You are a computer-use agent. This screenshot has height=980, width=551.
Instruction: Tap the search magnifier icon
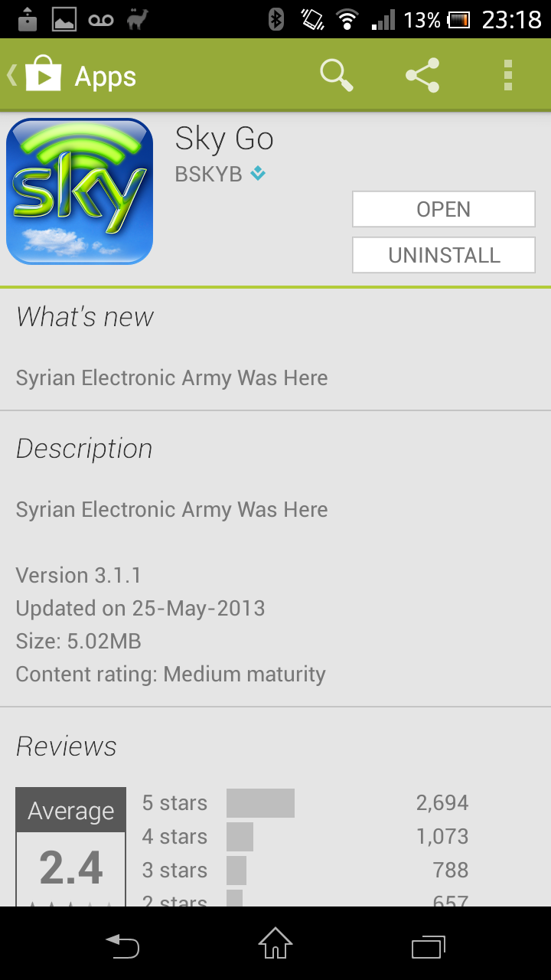(336, 76)
